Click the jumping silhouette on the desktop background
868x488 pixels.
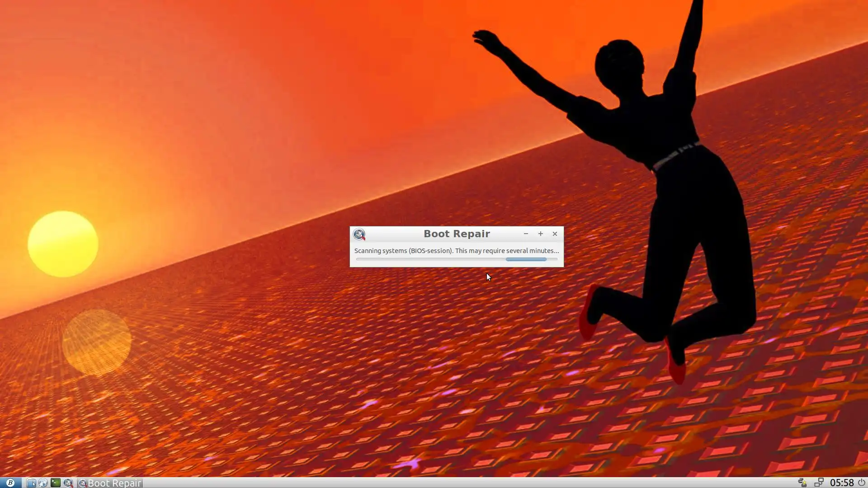(669, 181)
